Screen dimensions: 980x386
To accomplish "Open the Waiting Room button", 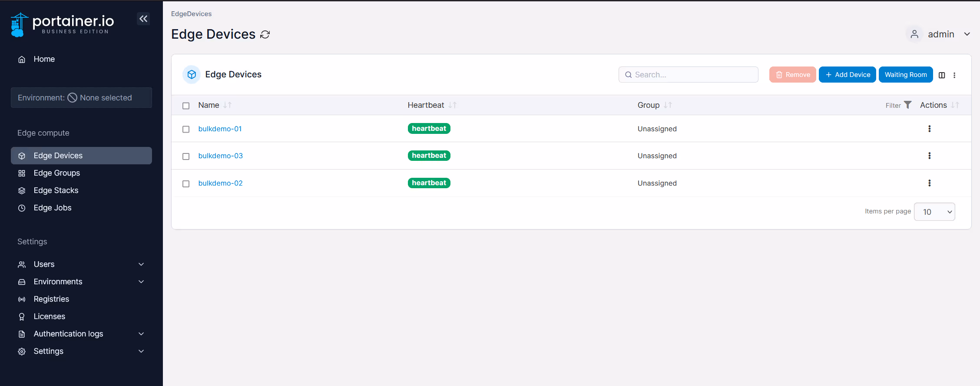I will click(x=906, y=75).
